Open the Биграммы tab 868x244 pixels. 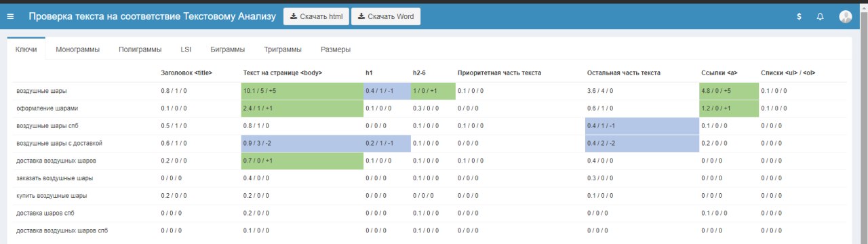[x=227, y=49]
